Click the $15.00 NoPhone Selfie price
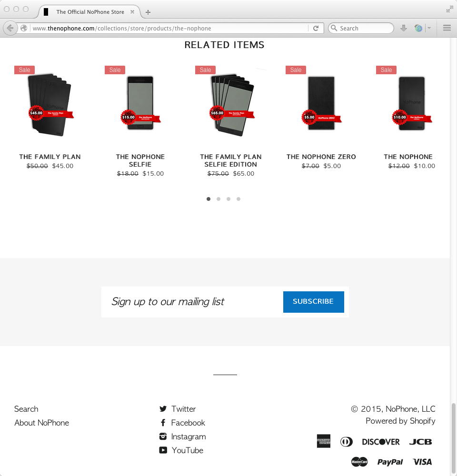 (x=153, y=173)
